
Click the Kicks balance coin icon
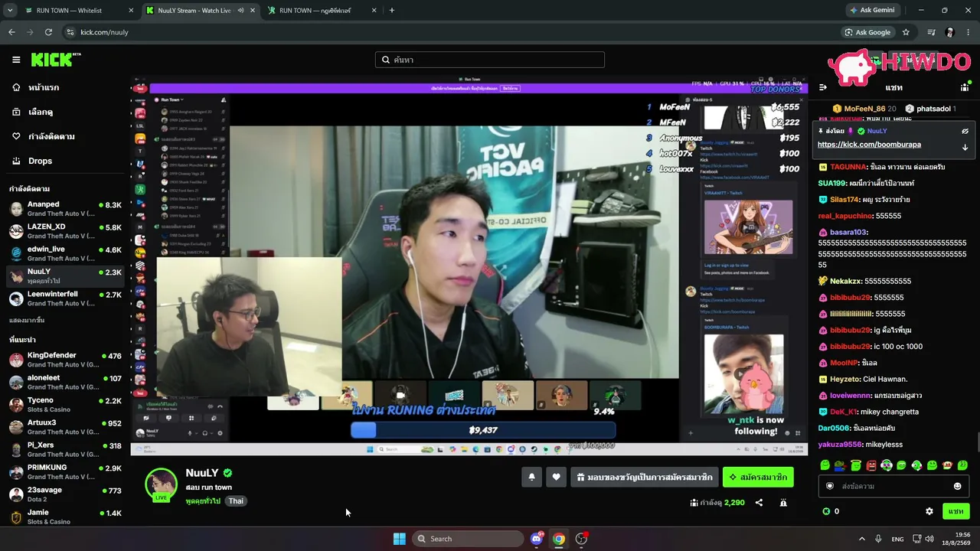[x=826, y=511]
